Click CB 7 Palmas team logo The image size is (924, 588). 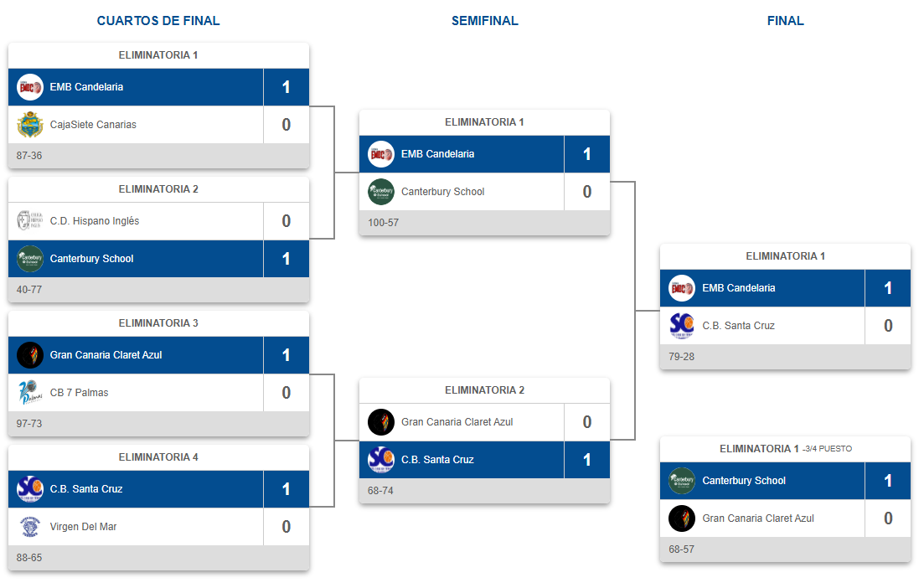(x=30, y=392)
